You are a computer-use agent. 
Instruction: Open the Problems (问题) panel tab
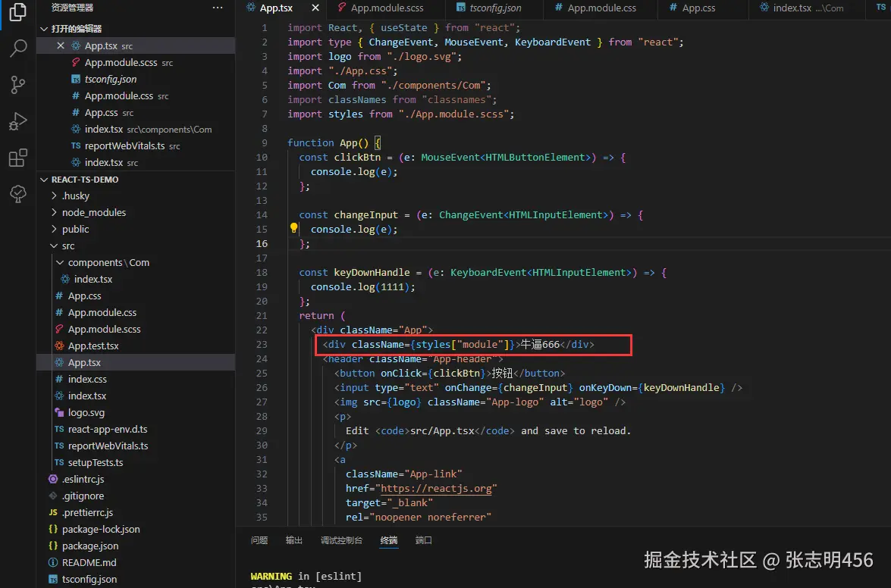pyautogui.click(x=259, y=540)
